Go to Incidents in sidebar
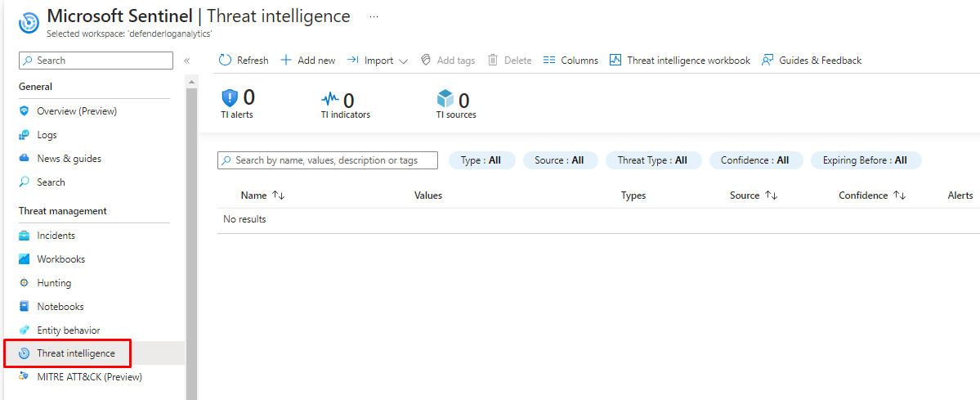Screen dimensions: 980x400 tap(56, 236)
